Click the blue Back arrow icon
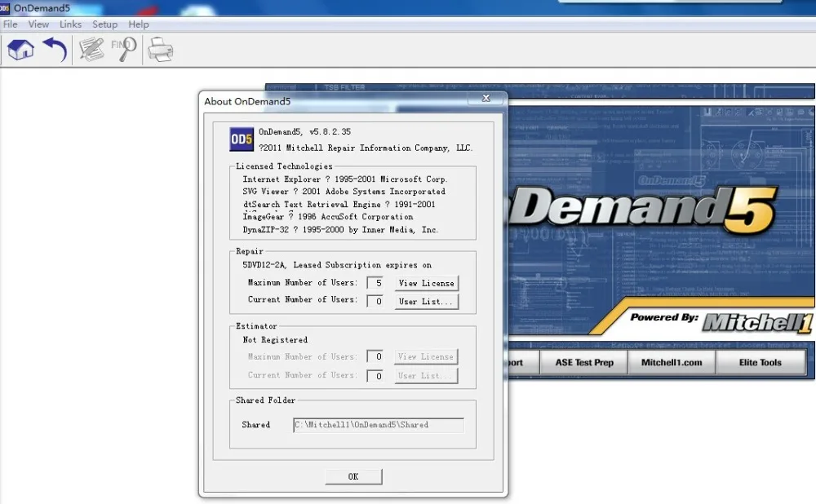This screenshot has height=504, width=816. pos(55,50)
